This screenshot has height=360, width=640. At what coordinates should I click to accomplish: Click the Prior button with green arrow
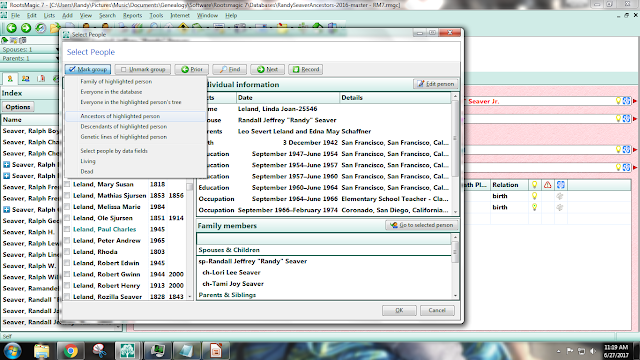pos(192,69)
